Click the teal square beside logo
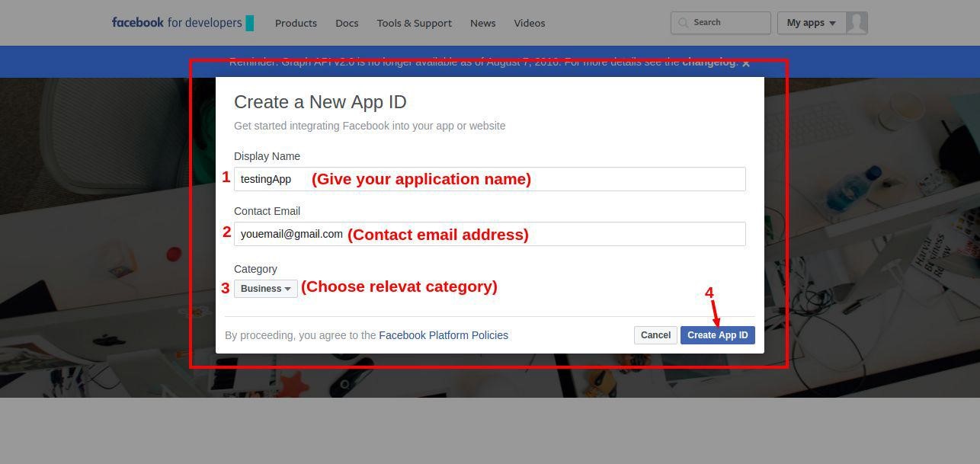The width and height of the screenshot is (980, 464). pos(250,23)
